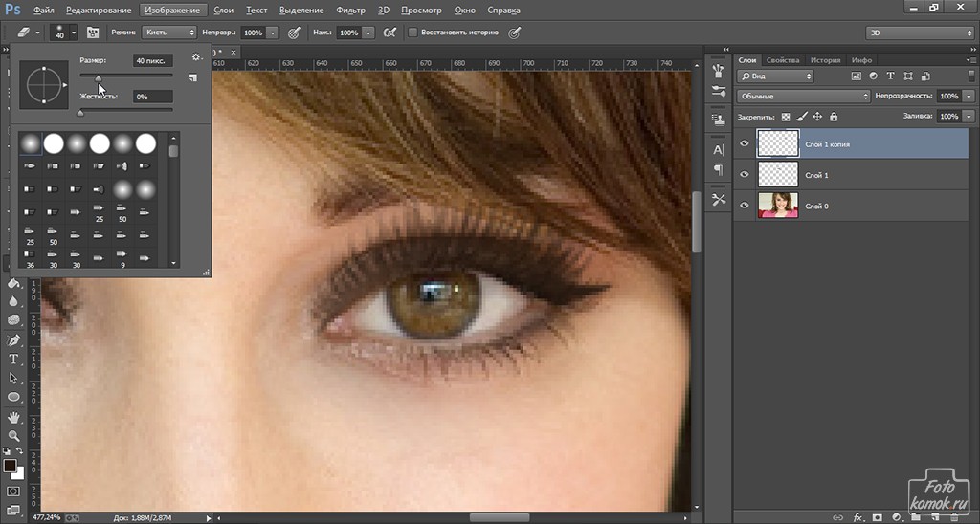The height and width of the screenshot is (524, 980).
Task: Hide 'Слой 1 копия' layer visibility
Action: [x=745, y=143]
